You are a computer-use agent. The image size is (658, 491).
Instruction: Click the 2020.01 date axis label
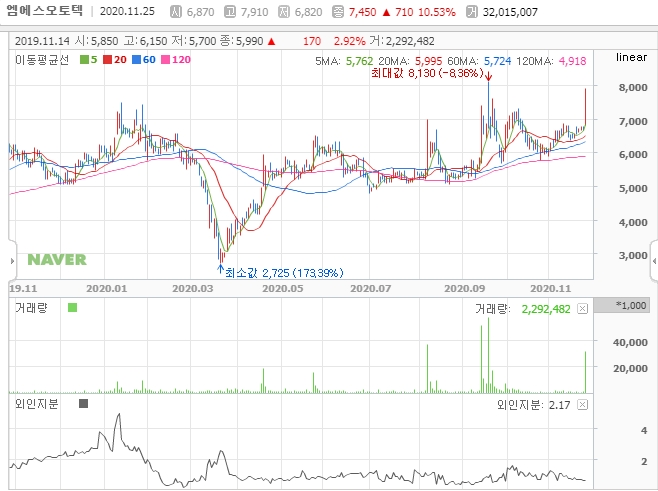tap(107, 289)
